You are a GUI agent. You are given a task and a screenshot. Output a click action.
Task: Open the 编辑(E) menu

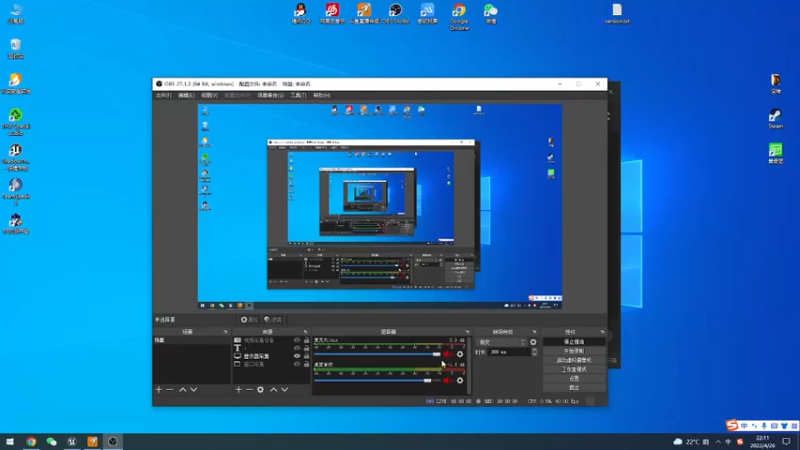point(186,95)
